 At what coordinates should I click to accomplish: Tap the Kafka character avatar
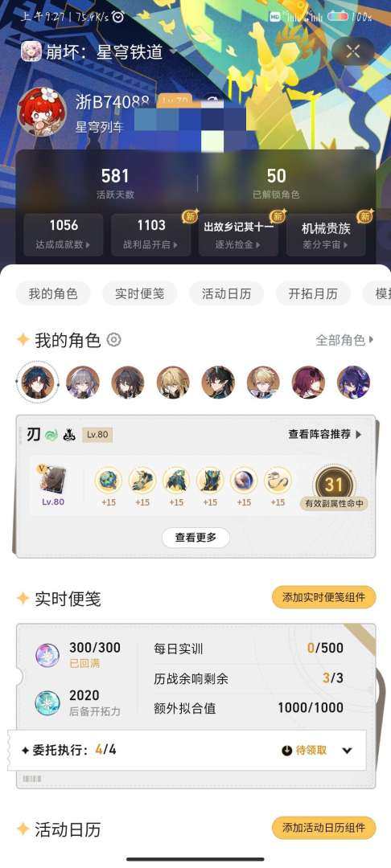[x=308, y=382]
